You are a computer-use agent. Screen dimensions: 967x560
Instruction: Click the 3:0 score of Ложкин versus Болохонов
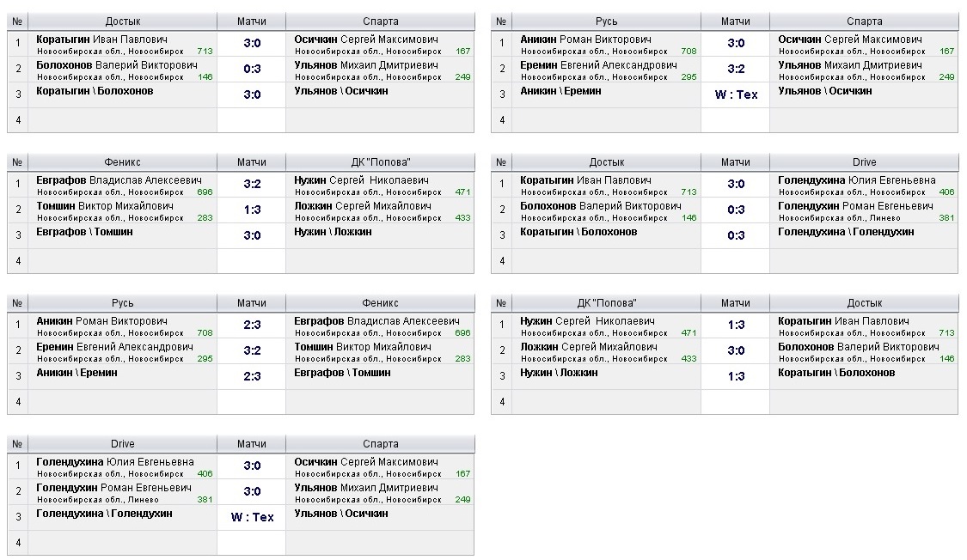tap(736, 350)
